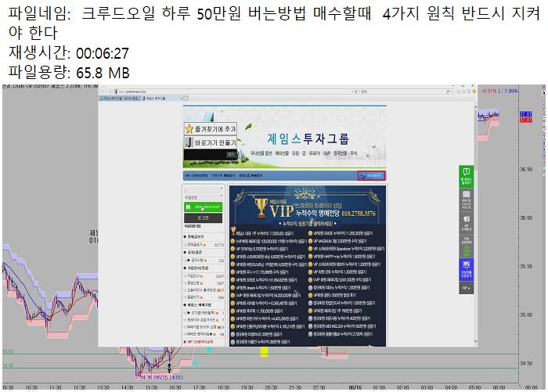Click the 17:30 label on time axis
The image size is (548, 392).
199,387
